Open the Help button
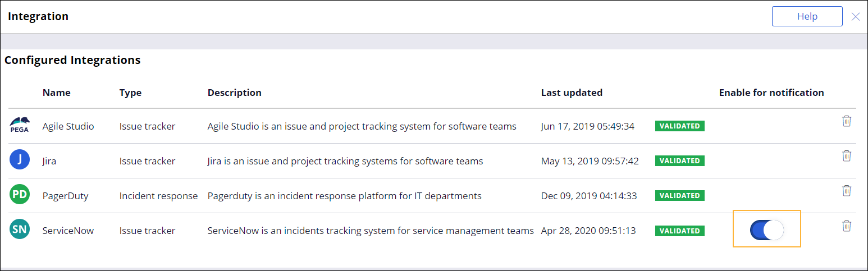 point(807,16)
